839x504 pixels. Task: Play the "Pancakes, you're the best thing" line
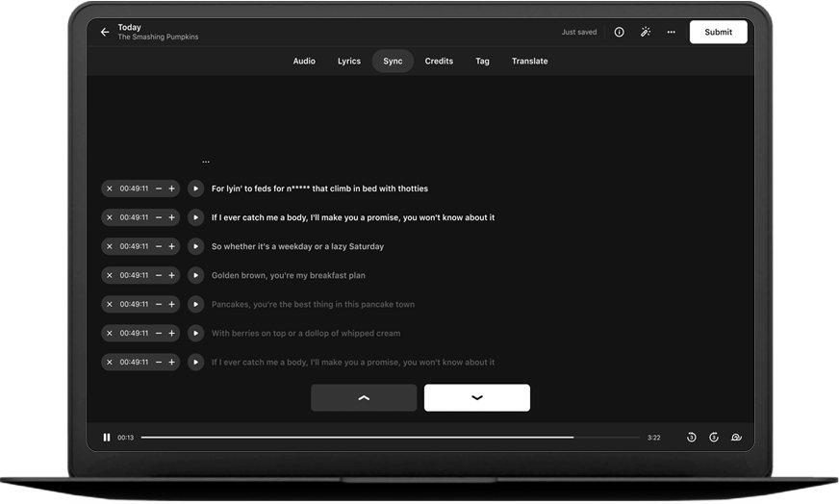tap(196, 304)
